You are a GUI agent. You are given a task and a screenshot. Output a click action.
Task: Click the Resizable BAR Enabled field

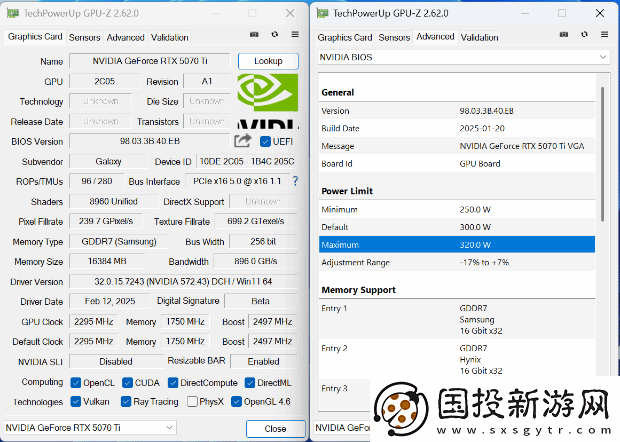tap(264, 361)
